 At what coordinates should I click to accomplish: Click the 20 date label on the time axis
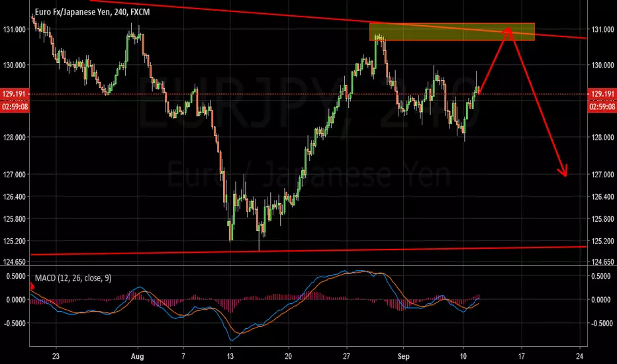pos(289,357)
